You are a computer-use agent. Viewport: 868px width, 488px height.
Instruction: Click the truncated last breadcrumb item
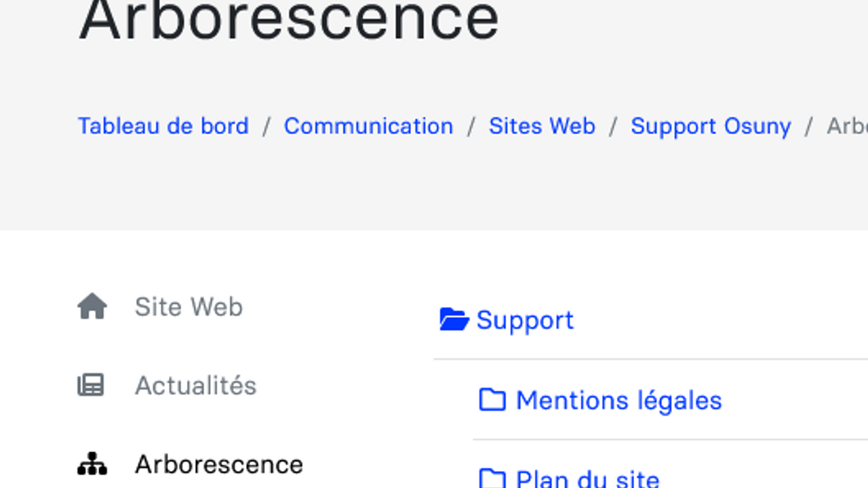(847, 126)
